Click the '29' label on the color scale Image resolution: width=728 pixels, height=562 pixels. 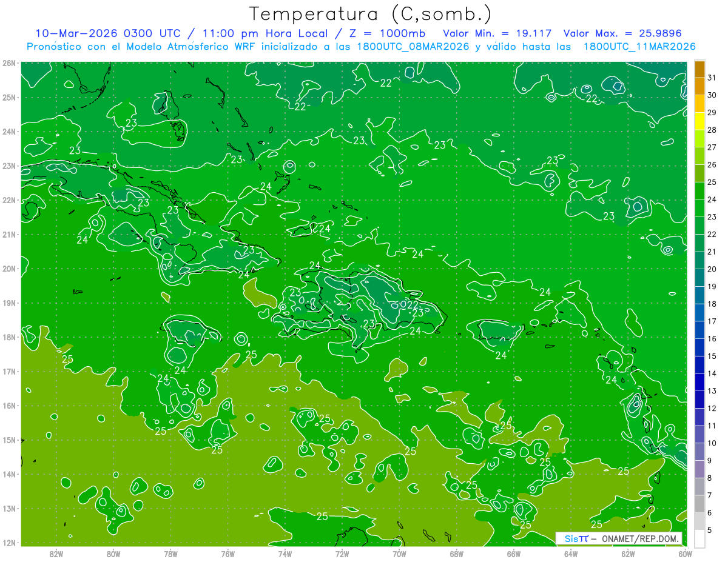tap(712, 112)
